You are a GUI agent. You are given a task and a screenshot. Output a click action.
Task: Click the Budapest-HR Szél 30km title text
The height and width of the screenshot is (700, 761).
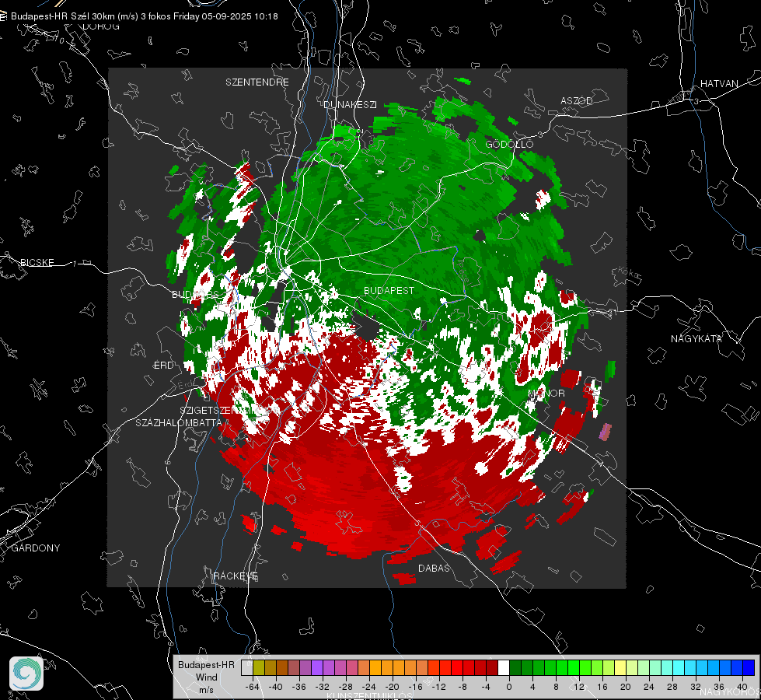point(145,16)
